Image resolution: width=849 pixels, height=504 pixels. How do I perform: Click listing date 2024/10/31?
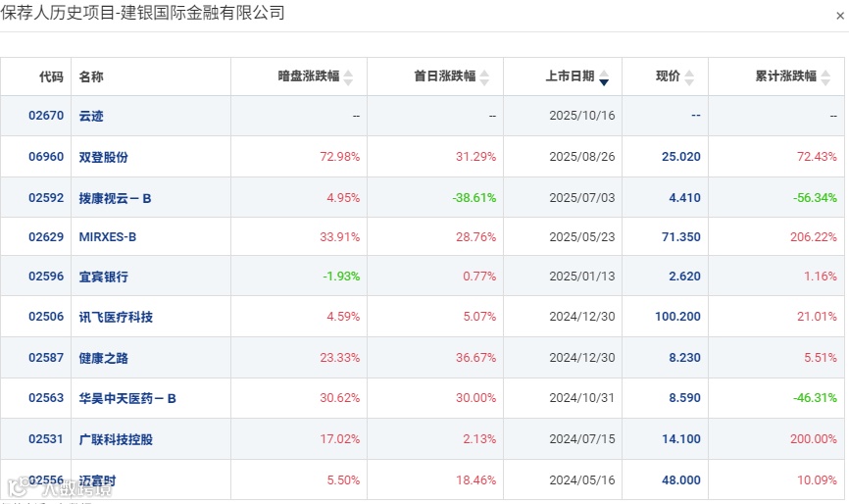pyautogui.click(x=582, y=397)
